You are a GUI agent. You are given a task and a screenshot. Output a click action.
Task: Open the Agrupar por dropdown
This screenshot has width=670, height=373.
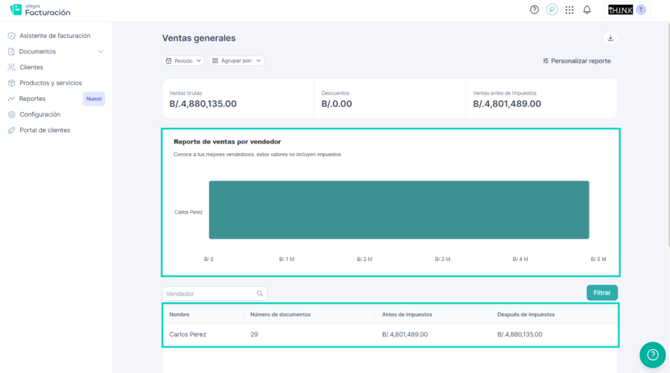[236, 61]
